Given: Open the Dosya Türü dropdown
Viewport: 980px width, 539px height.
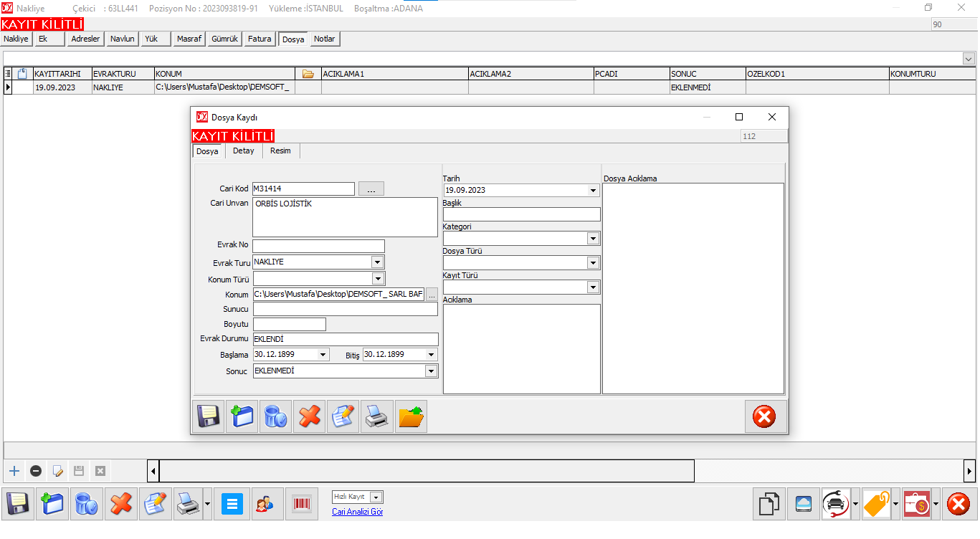Looking at the screenshot, I should pyautogui.click(x=593, y=263).
